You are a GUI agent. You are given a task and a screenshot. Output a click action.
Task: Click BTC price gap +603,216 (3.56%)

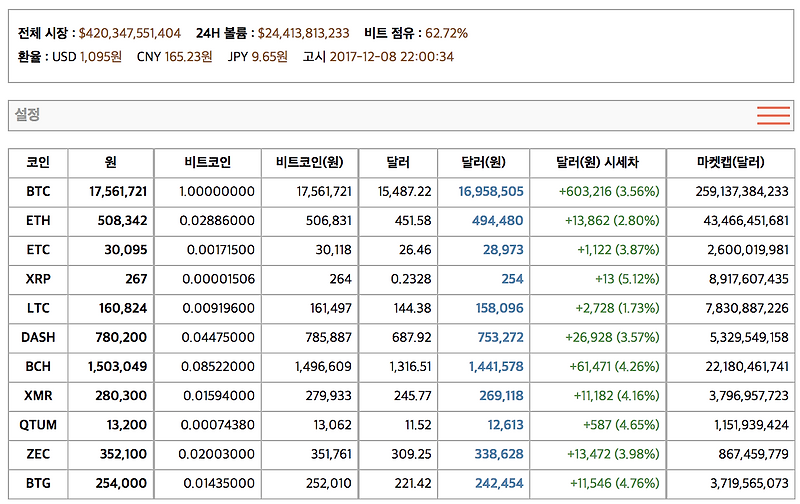[x=609, y=192]
